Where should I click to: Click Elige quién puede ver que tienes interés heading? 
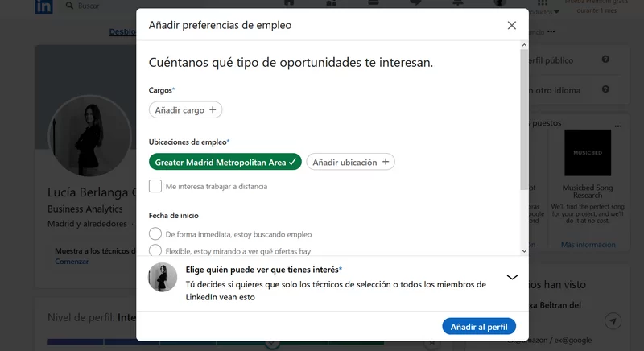pyautogui.click(x=264, y=270)
